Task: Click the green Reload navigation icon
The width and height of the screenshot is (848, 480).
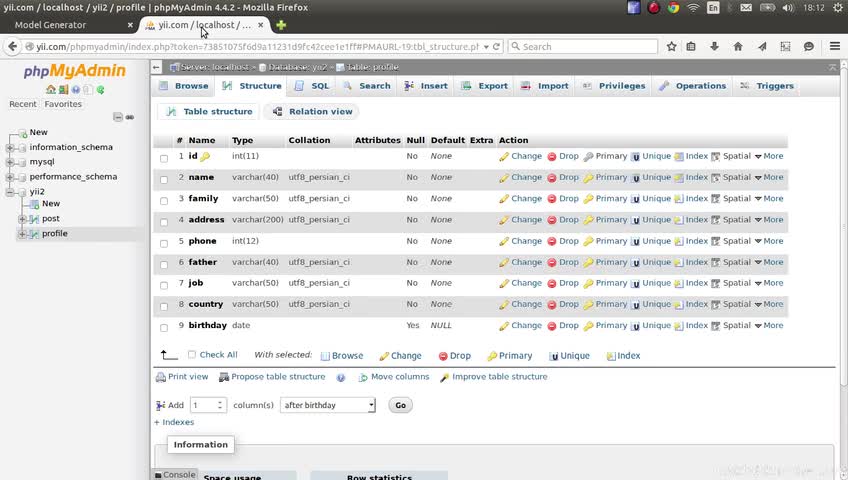Action: tap(100, 90)
